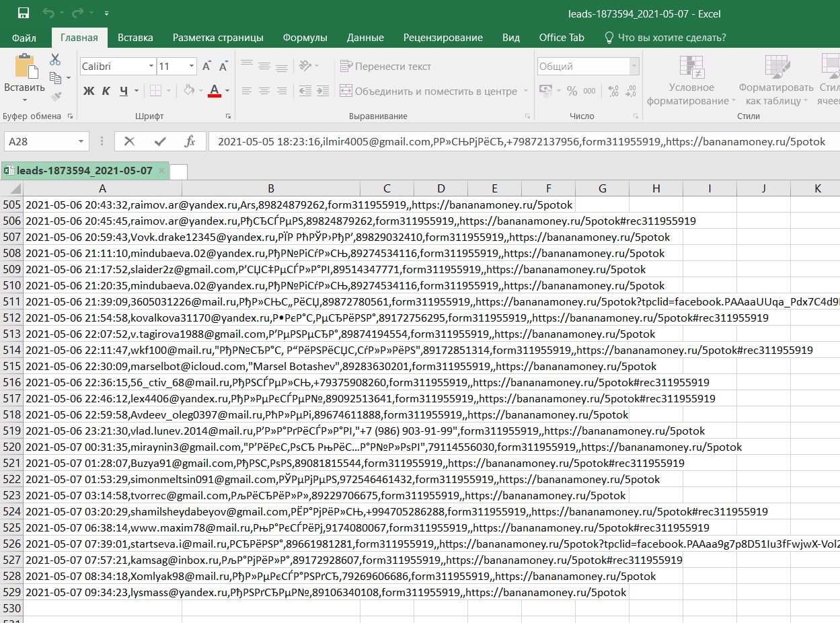Click the new blank document tab button
Image resolution: width=840 pixels, height=623 pixels.
178,172
